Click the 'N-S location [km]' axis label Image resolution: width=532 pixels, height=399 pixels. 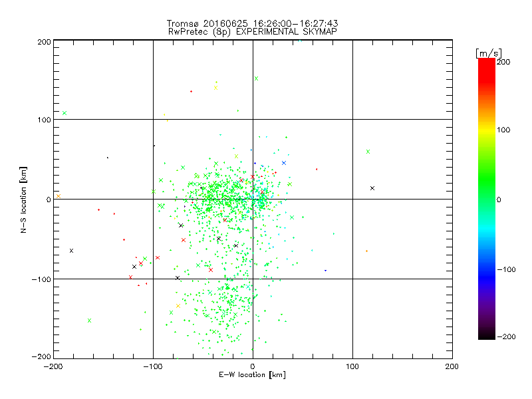pos(23,200)
